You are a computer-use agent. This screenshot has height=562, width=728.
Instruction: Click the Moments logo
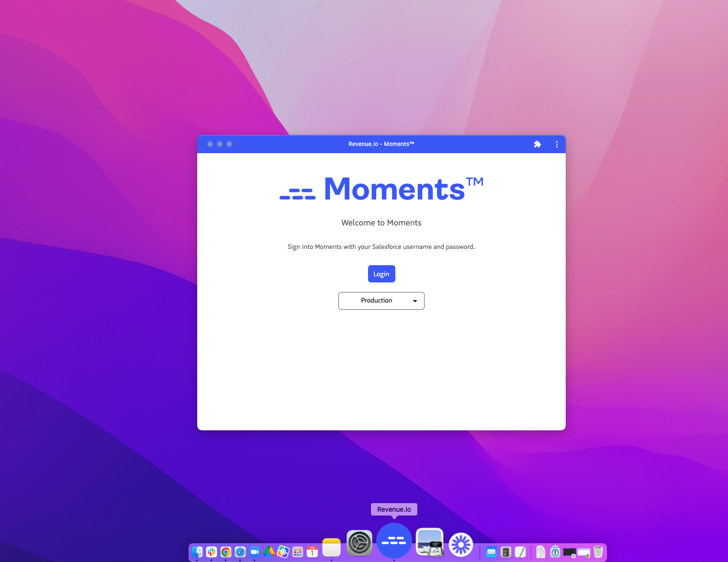381,189
